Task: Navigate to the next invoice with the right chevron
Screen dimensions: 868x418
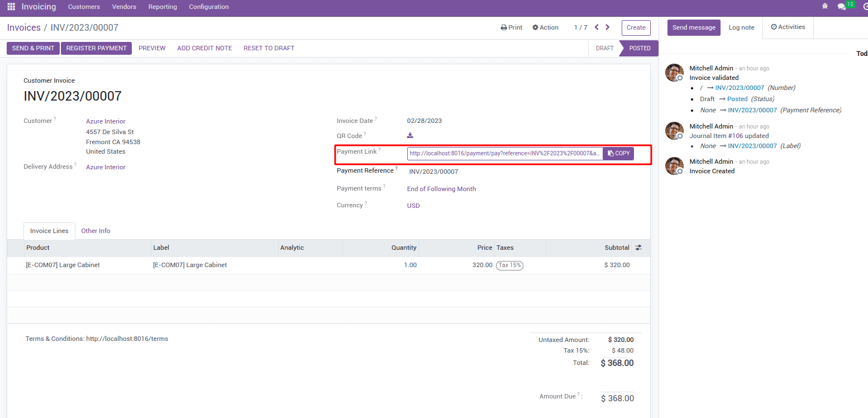Action: point(608,26)
